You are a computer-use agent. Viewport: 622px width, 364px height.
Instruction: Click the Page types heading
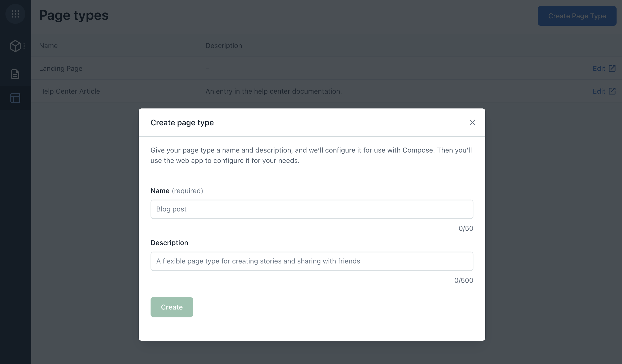pos(74,15)
